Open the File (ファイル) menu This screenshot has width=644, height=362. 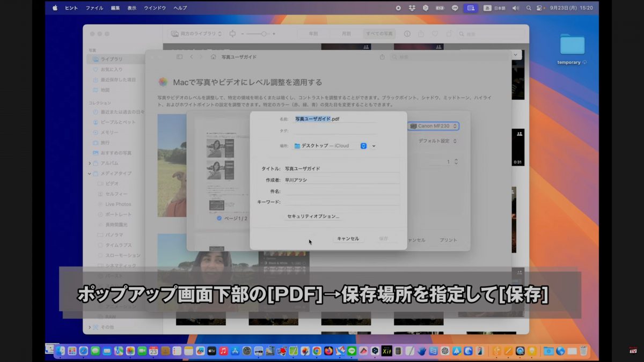pyautogui.click(x=94, y=8)
